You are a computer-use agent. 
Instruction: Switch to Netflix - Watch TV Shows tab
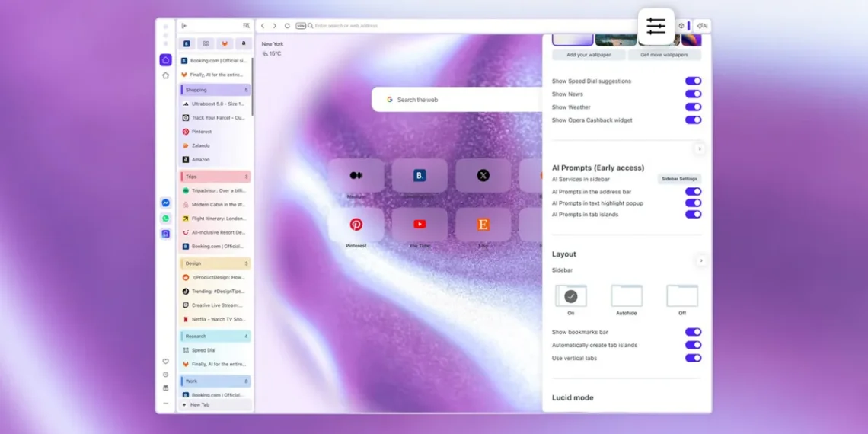point(215,320)
